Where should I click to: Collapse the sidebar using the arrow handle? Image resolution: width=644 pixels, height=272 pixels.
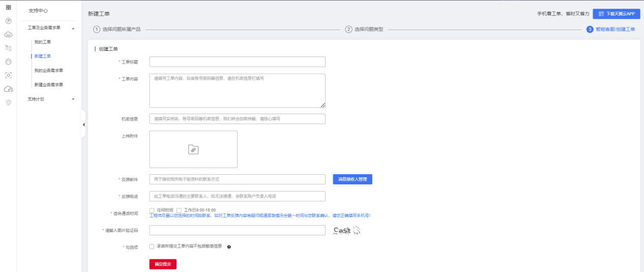[x=83, y=124]
